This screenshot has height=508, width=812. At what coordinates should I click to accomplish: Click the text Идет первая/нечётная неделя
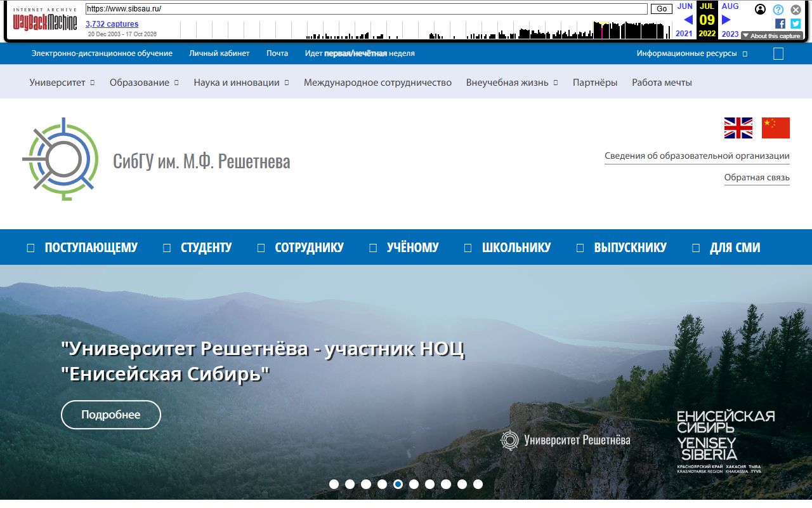[x=360, y=53]
